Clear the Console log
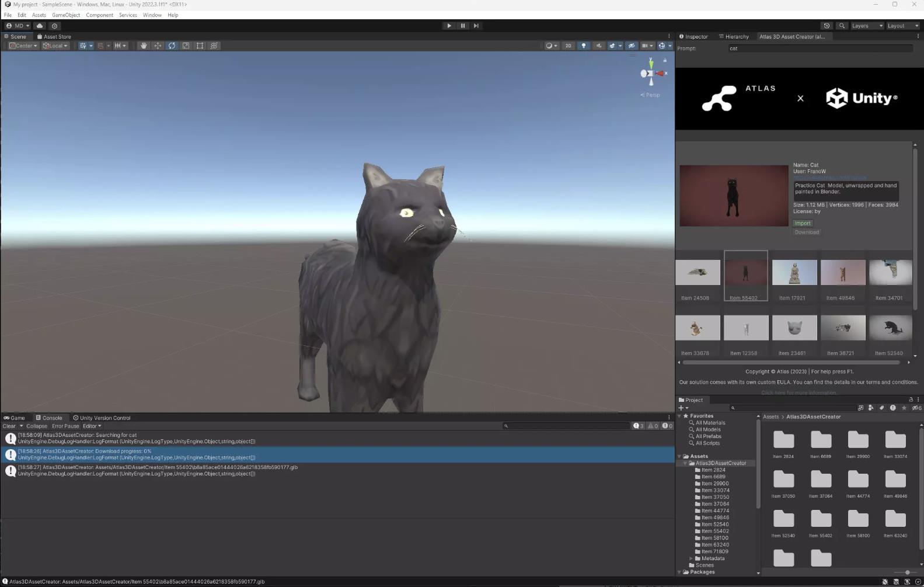 point(9,426)
